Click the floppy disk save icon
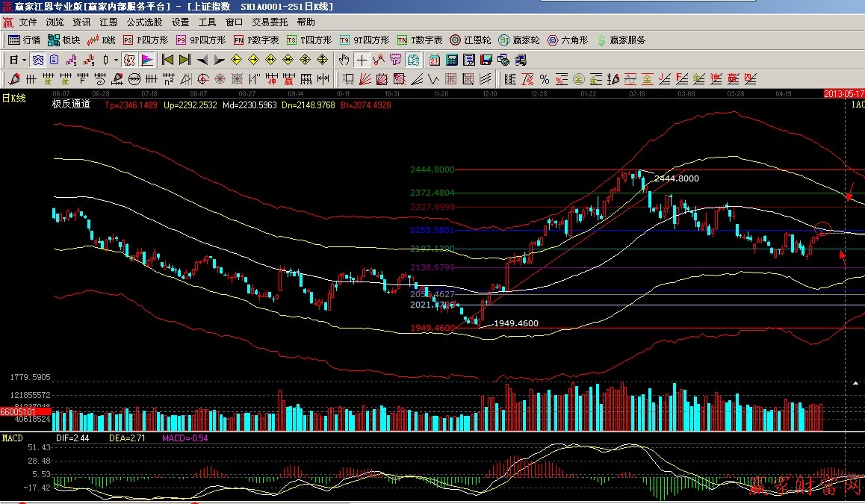This screenshot has width=865, height=504. [486, 60]
